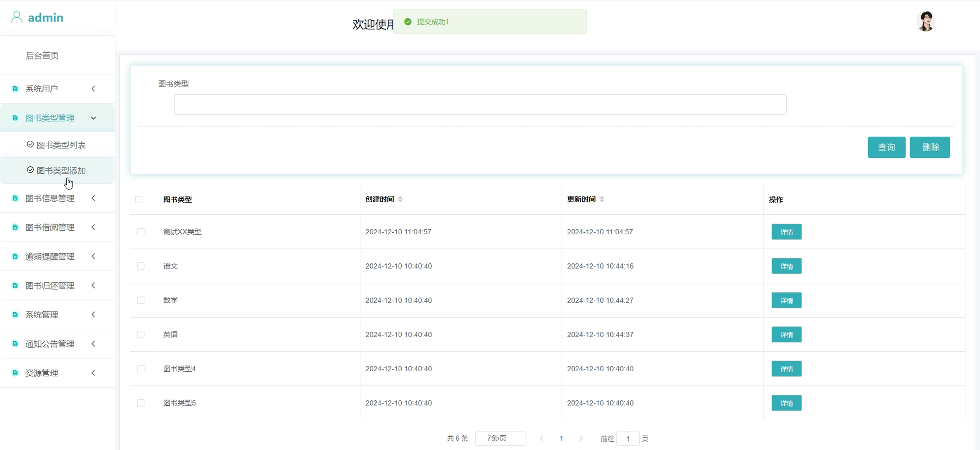
Task: Expand the 图书借阅管理 menu chevron
Action: point(93,227)
